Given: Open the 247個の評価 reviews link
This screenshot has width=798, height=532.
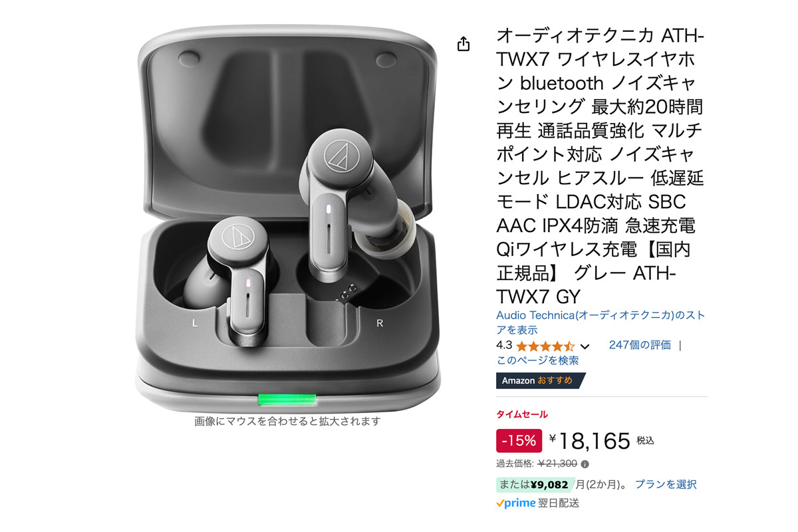Looking at the screenshot, I should 640,344.
